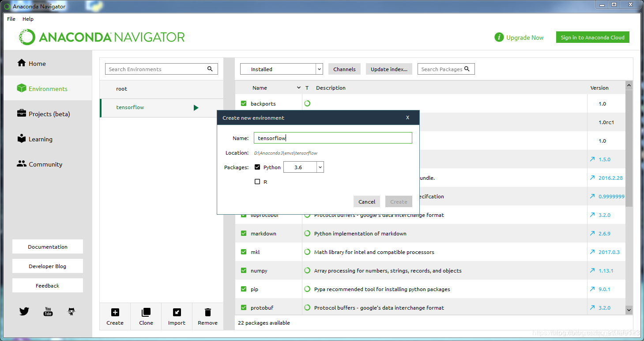Open the Help menu
The image size is (644, 341).
[x=28, y=19]
